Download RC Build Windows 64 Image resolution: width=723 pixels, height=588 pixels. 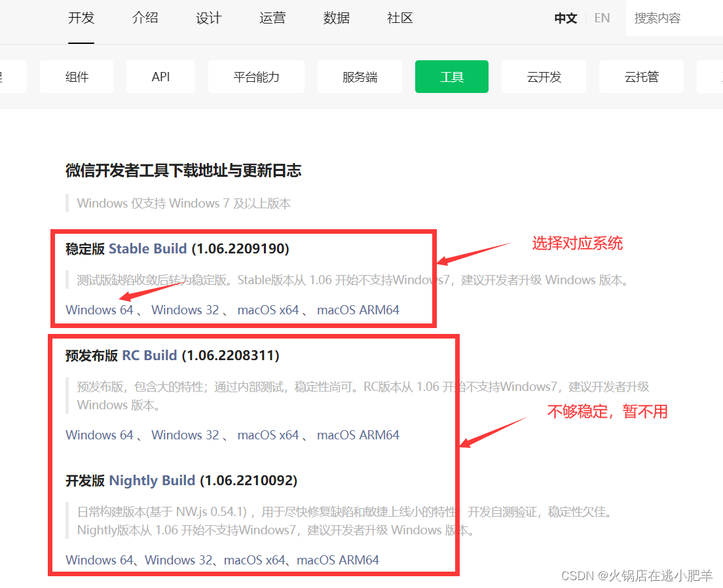[99, 435]
